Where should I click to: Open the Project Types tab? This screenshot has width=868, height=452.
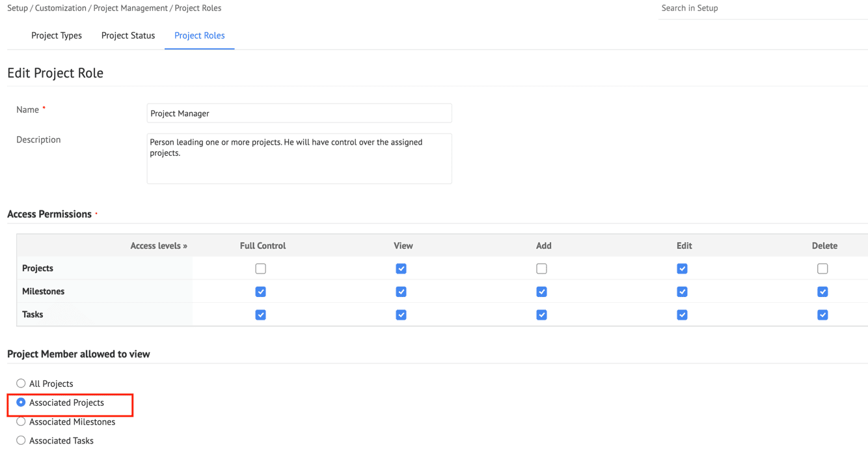pyautogui.click(x=57, y=36)
